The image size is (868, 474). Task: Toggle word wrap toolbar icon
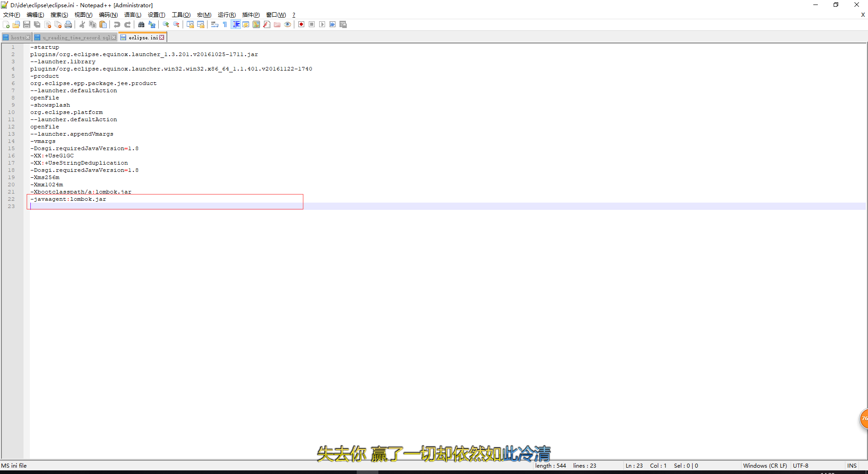(215, 24)
